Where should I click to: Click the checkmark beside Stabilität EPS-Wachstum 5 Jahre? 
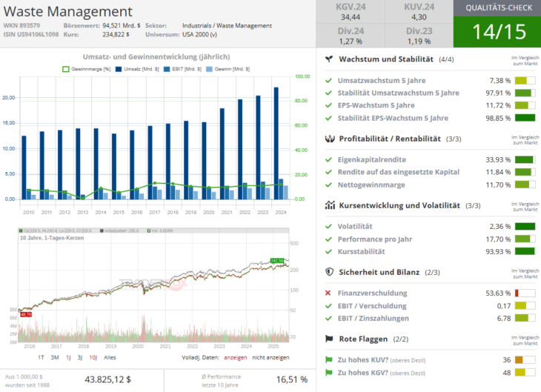point(328,119)
